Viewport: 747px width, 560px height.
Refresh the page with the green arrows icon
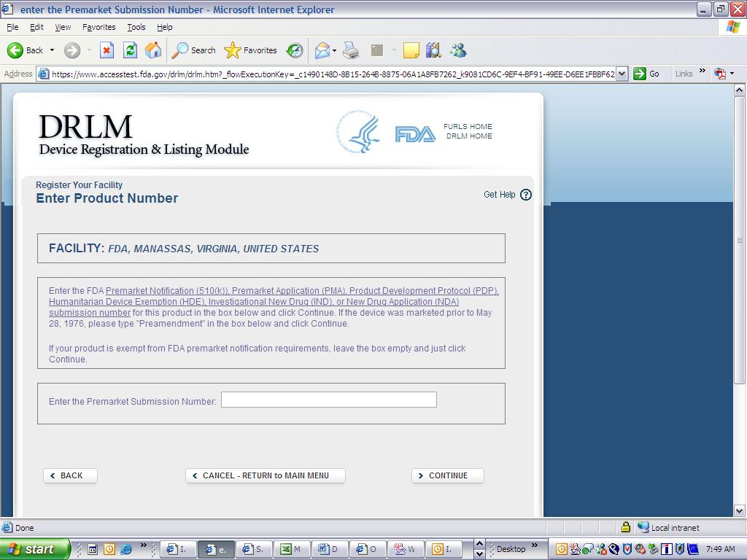130,50
